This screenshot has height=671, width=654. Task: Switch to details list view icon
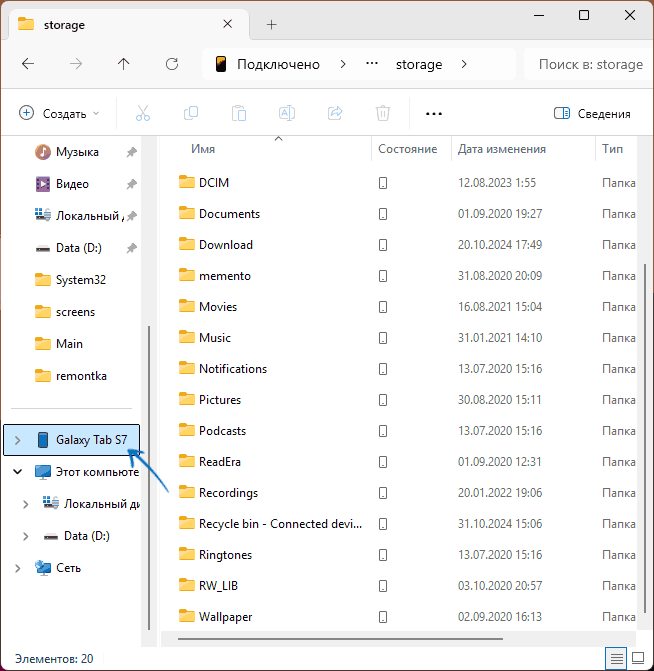616,658
